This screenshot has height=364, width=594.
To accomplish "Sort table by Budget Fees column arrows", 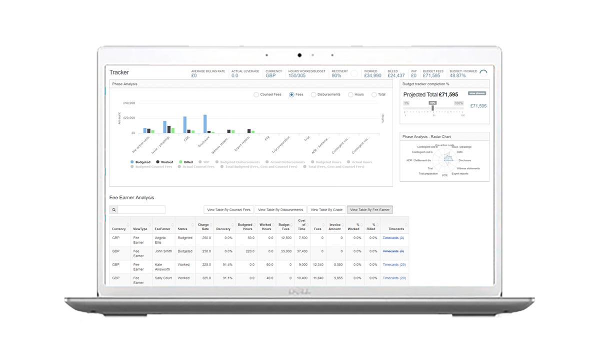I will coord(291,225).
